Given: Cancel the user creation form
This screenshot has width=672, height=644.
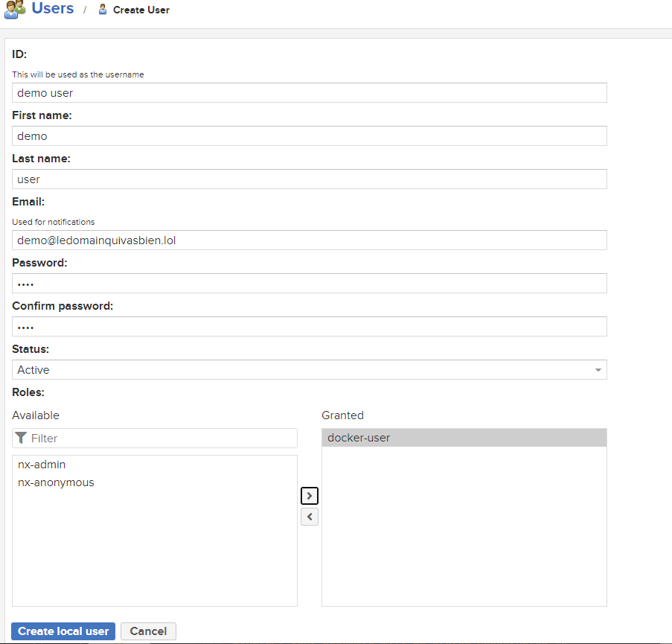Looking at the screenshot, I should [x=148, y=631].
